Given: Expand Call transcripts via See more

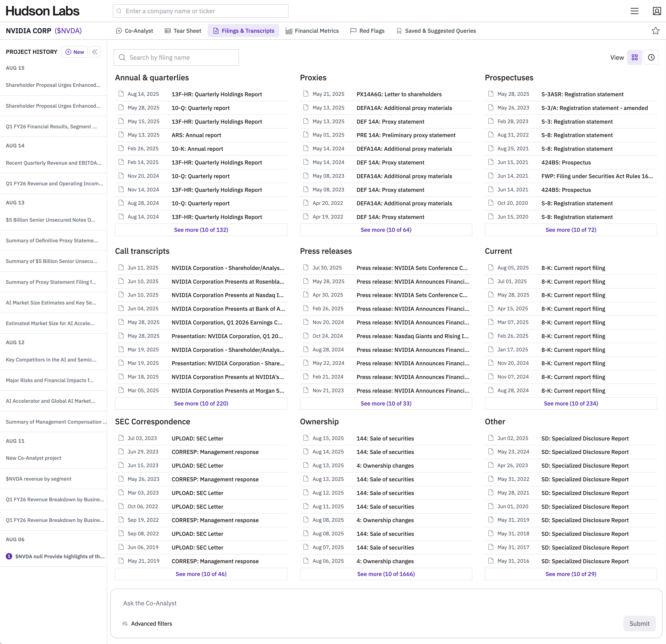Looking at the screenshot, I should coord(201,404).
